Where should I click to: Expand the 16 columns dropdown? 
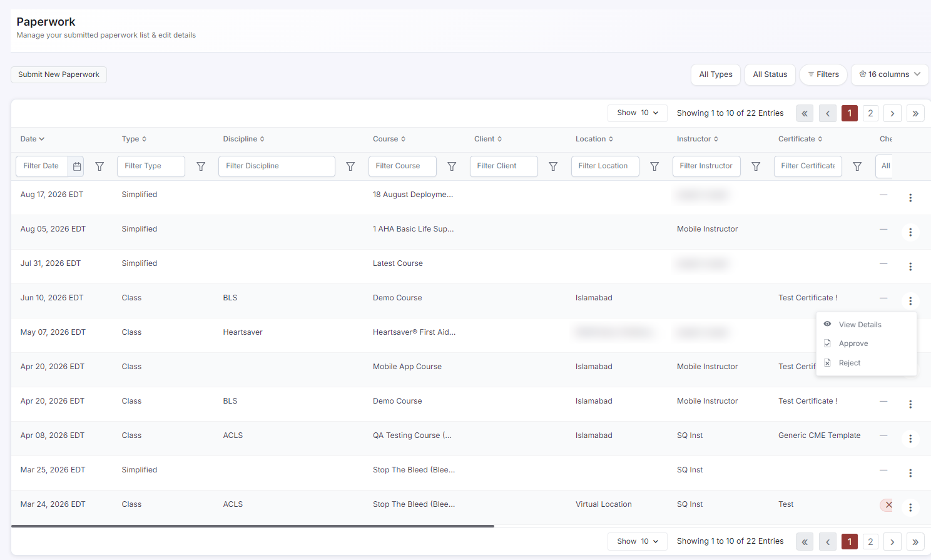pos(890,74)
